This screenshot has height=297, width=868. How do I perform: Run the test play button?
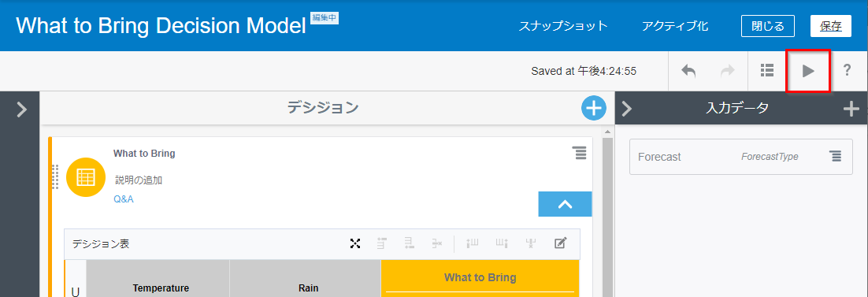pos(808,71)
